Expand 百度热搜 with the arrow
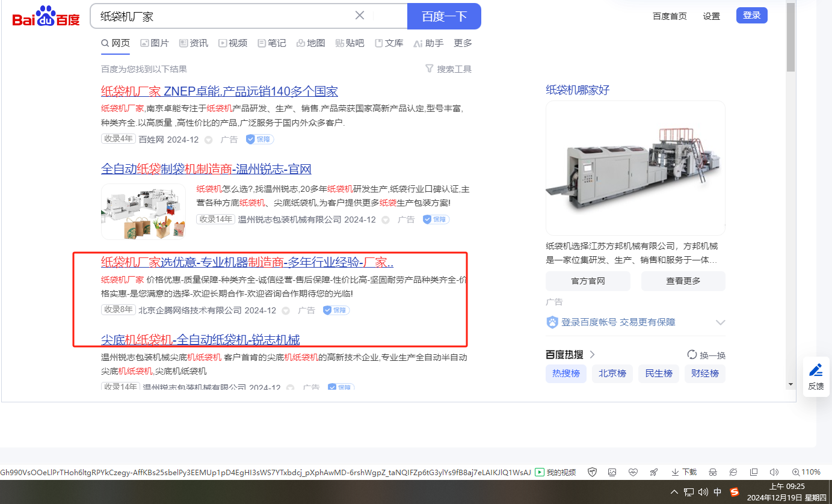Viewport: 832px width, 504px height. coord(592,354)
